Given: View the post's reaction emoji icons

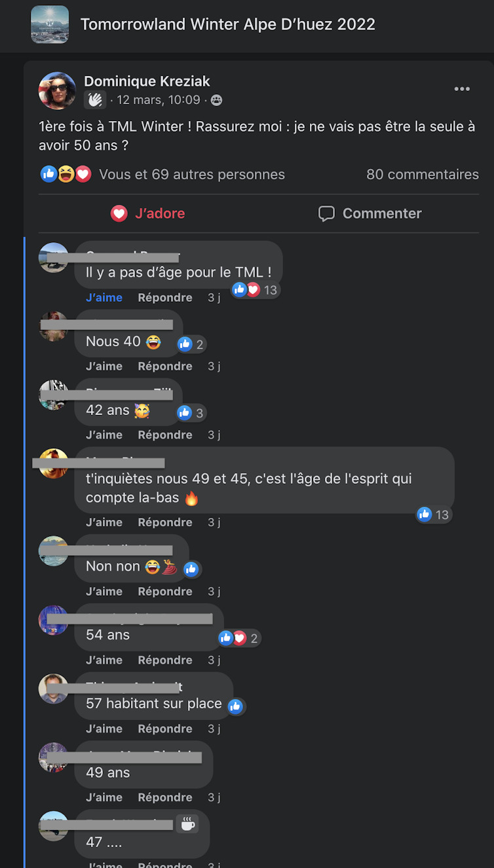Looking at the screenshot, I should click(x=66, y=174).
